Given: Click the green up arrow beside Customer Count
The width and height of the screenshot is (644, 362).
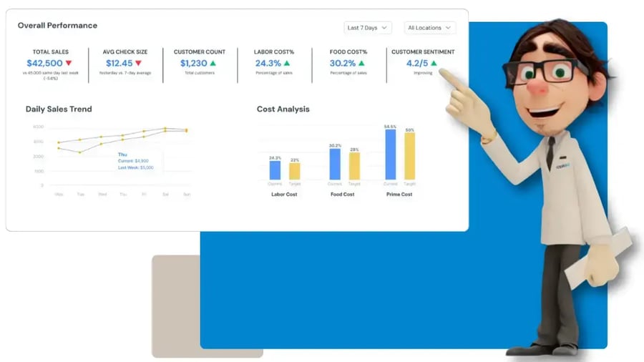Looking at the screenshot, I should (213, 63).
